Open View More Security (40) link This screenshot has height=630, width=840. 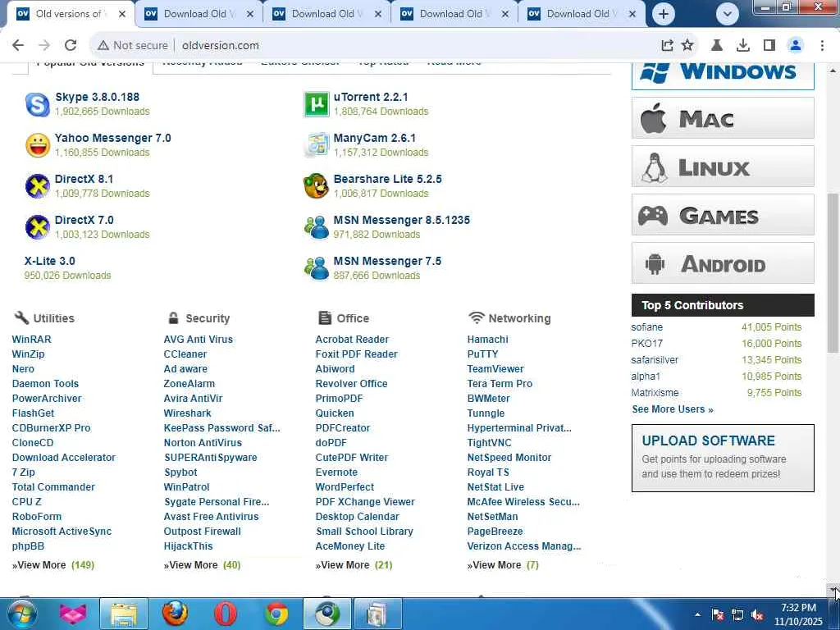[202, 565]
